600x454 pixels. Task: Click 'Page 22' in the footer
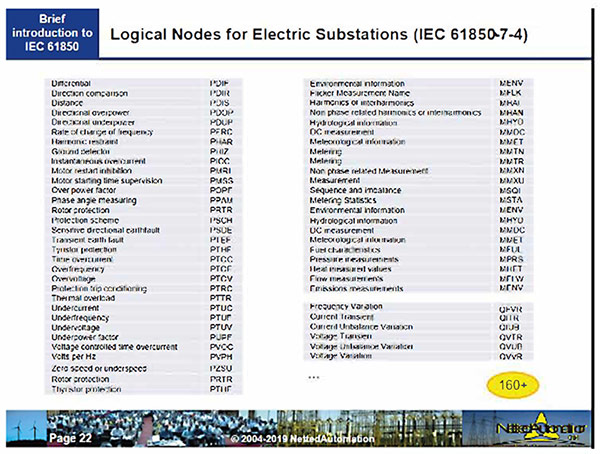[70, 438]
